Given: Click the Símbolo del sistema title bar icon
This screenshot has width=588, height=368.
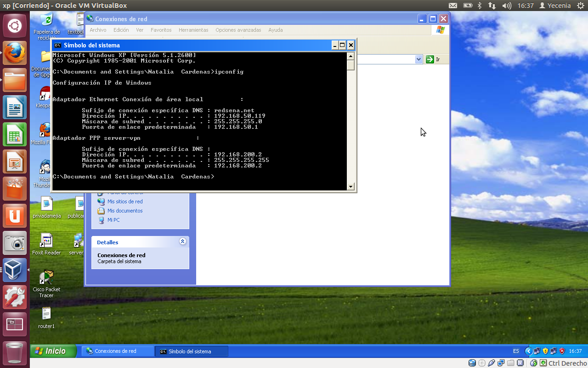Looking at the screenshot, I should pyautogui.click(x=57, y=45).
